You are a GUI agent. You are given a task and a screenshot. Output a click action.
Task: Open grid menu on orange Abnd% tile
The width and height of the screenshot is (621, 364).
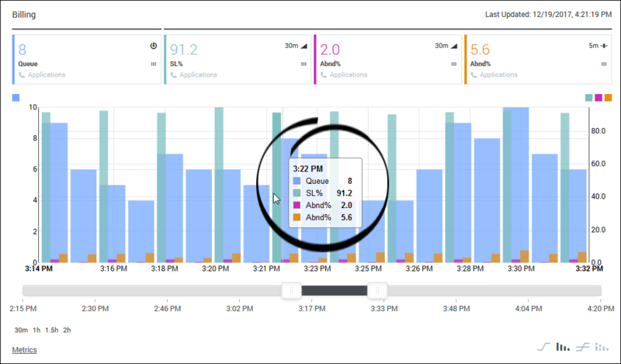(604, 64)
